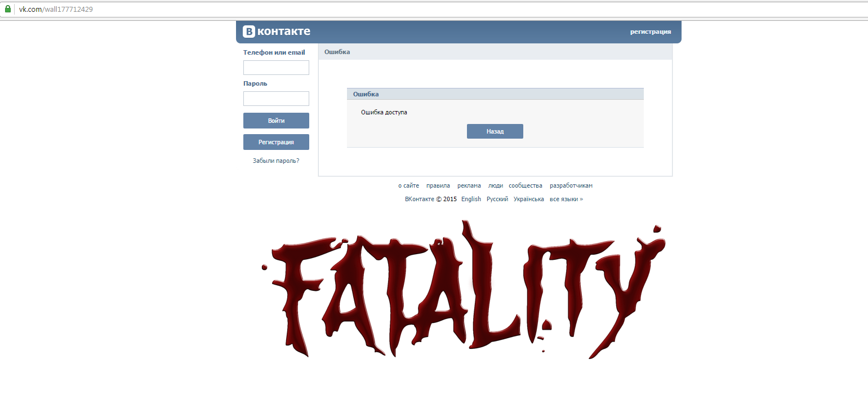The width and height of the screenshot is (868, 399).
Task: Open the регистрация link in header
Action: tap(651, 32)
